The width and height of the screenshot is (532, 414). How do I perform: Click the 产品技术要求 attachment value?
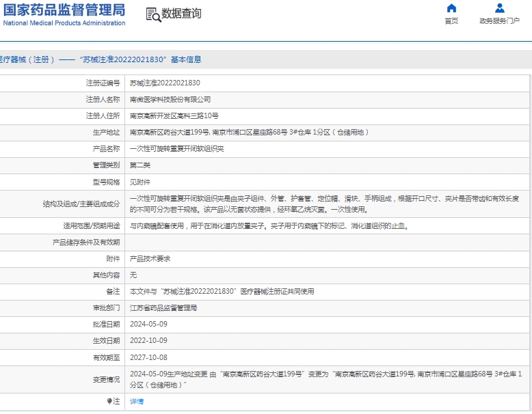click(x=150, y=259)
